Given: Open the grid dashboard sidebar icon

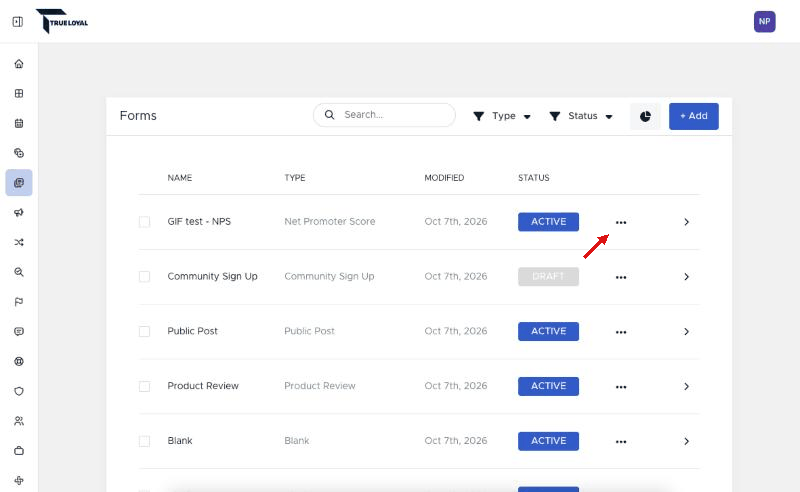Looking at the screenshot, I should point(19,93).
